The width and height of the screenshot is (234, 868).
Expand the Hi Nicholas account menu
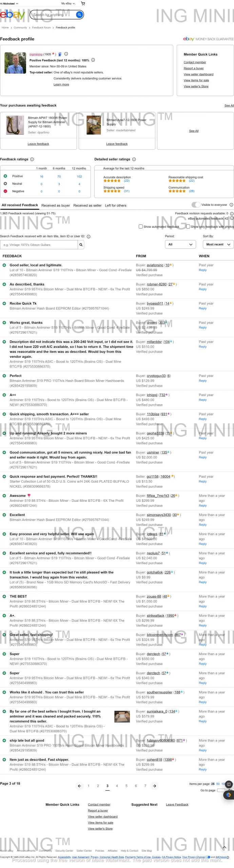point(9,3)
